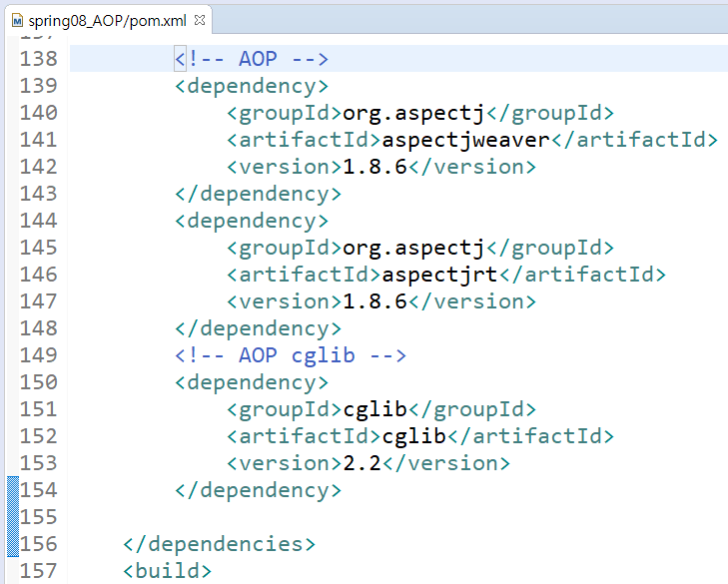The image size is (728, 584).
Task: Click the AOP comment on line 138
Action: tap(252, 59)
